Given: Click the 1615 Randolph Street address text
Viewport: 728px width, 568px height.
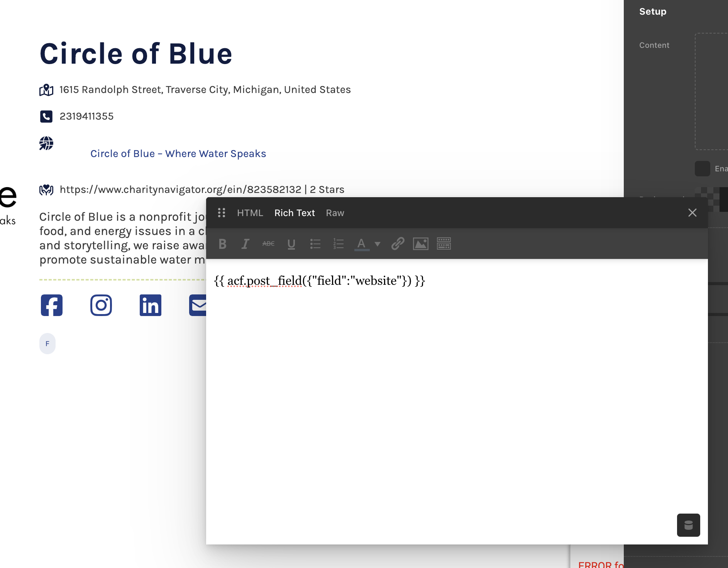Looking at the screenshot, I should (x=205, y=90).
